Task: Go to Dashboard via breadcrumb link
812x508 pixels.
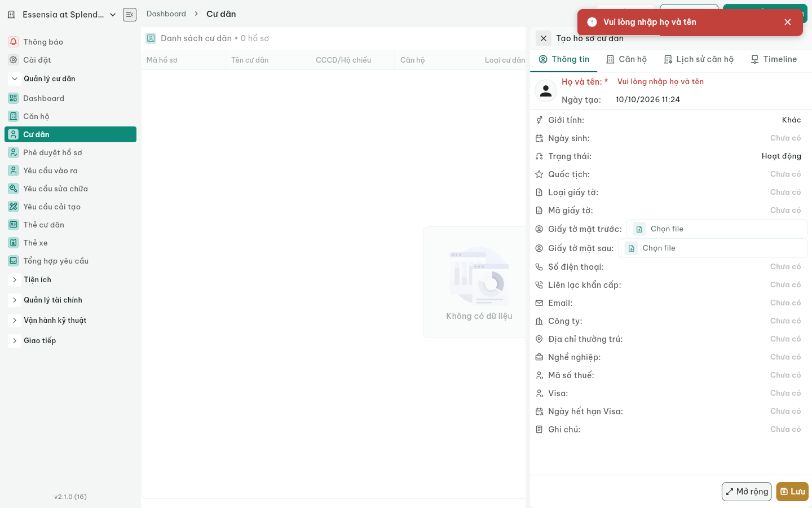Action: click(166, 14)
